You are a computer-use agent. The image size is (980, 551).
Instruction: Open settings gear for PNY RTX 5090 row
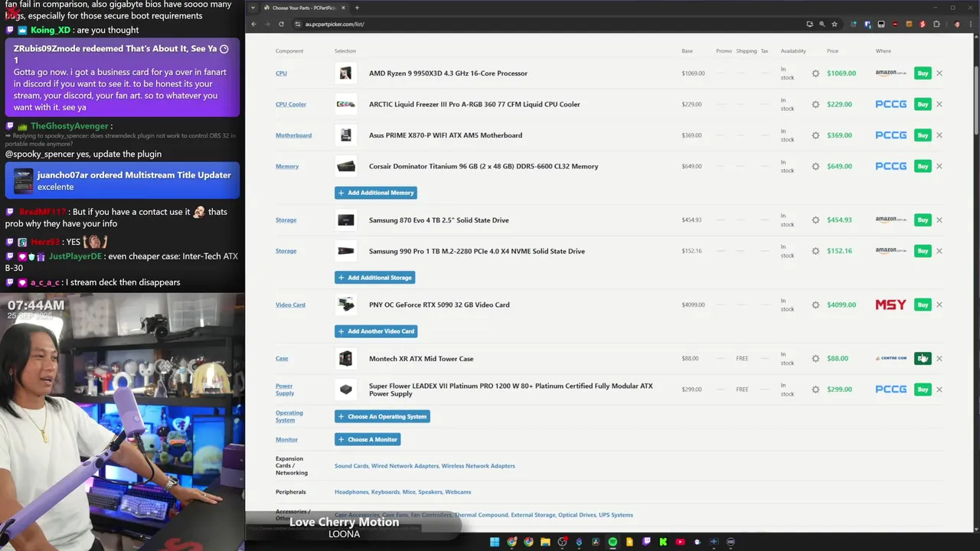pos(815,305)
